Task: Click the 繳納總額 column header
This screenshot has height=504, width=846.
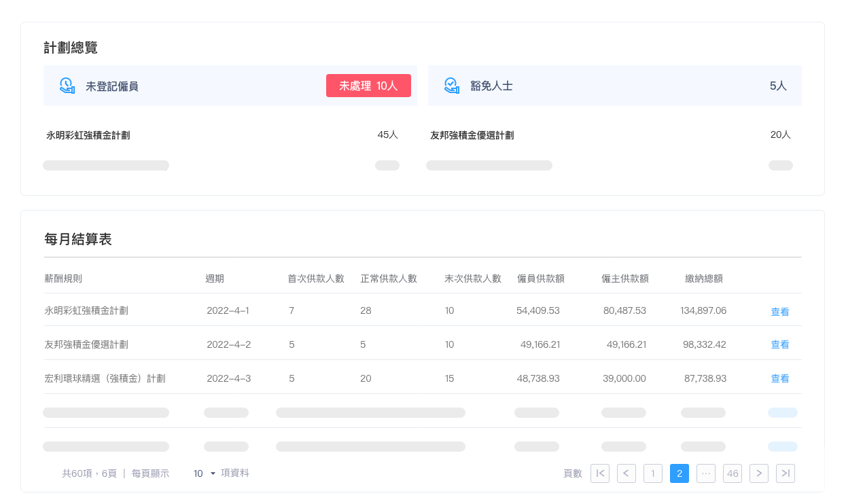Action: pyautogui.click(x=704, y=278)
